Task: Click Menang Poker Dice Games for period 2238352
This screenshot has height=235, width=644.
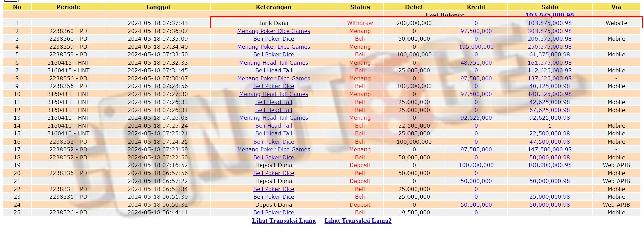Action: 273,149
